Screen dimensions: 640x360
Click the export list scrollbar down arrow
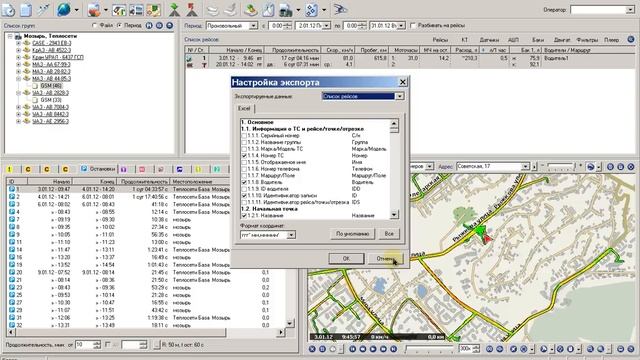(394, 214)
